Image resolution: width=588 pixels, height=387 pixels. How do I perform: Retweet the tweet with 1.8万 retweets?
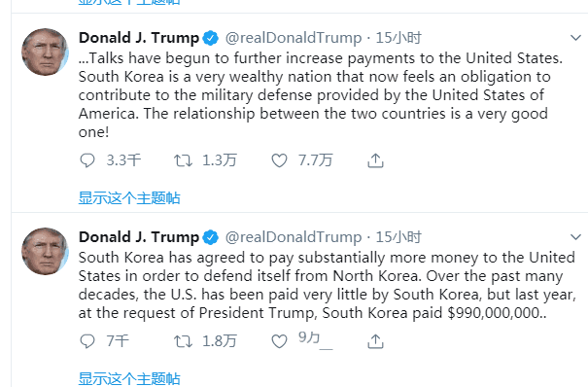point(183,341)
